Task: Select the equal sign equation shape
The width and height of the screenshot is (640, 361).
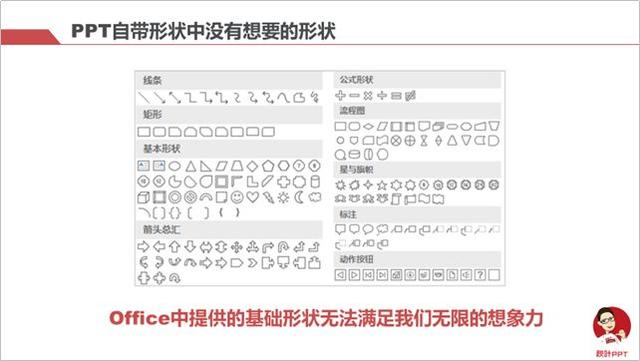Action: point(396,96)
